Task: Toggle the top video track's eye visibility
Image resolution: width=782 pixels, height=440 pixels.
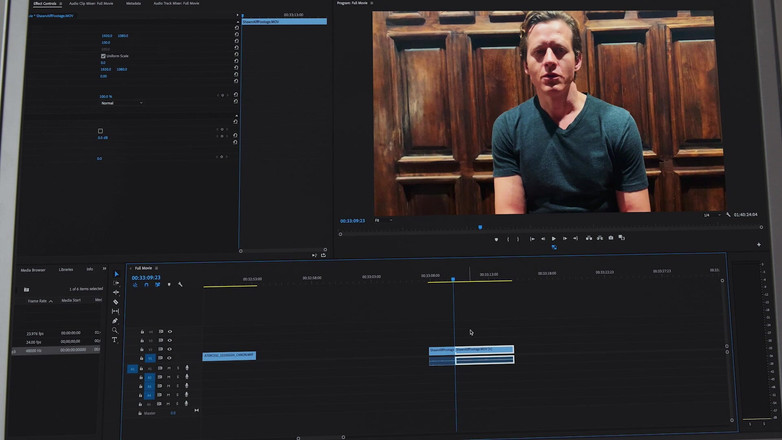Action: coord(170,331)
